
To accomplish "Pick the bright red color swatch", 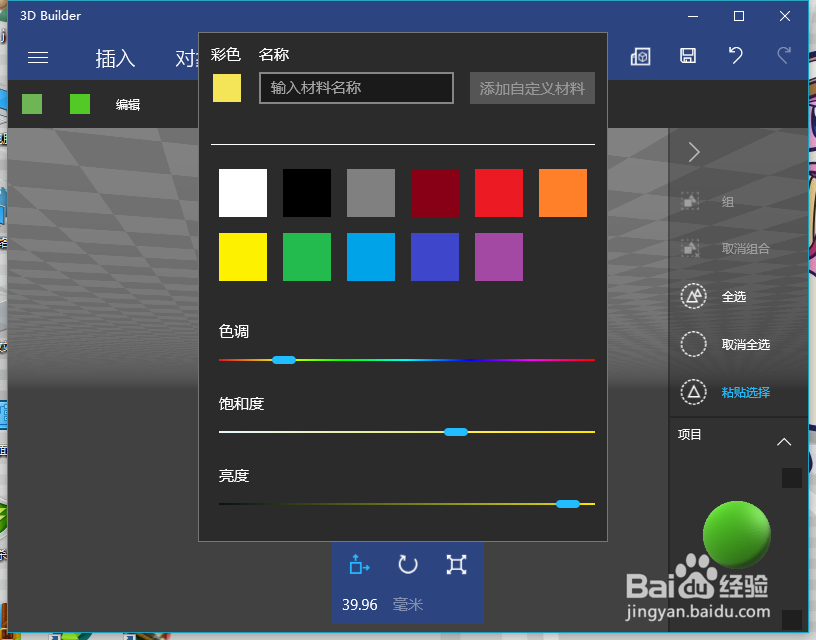I will point(499,193).
